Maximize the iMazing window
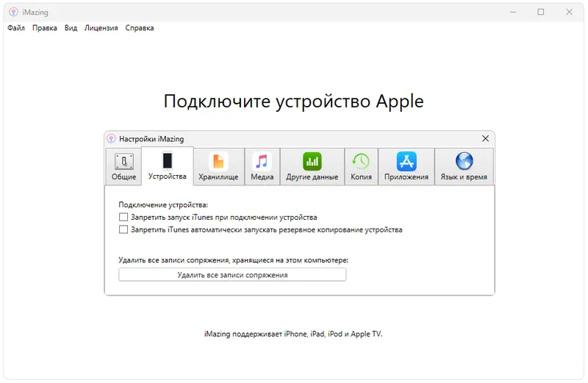This screenshot has width=588, height=383. 541,12
